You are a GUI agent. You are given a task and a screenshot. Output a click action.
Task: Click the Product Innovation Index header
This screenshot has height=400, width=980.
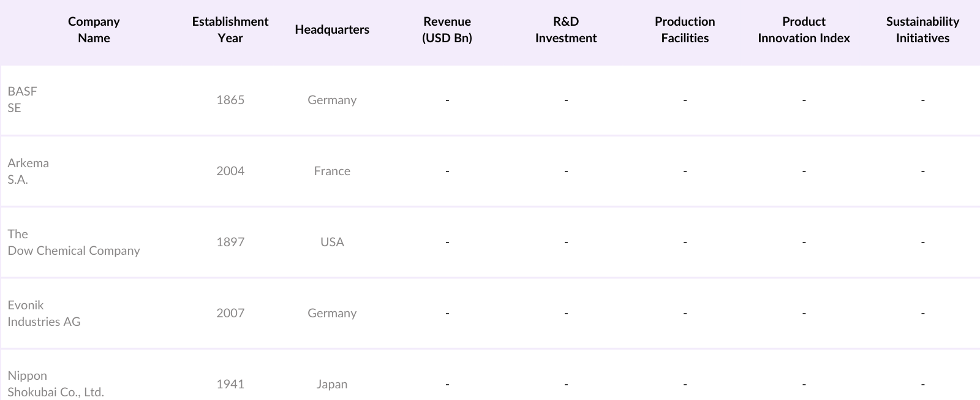coord(804,29)
